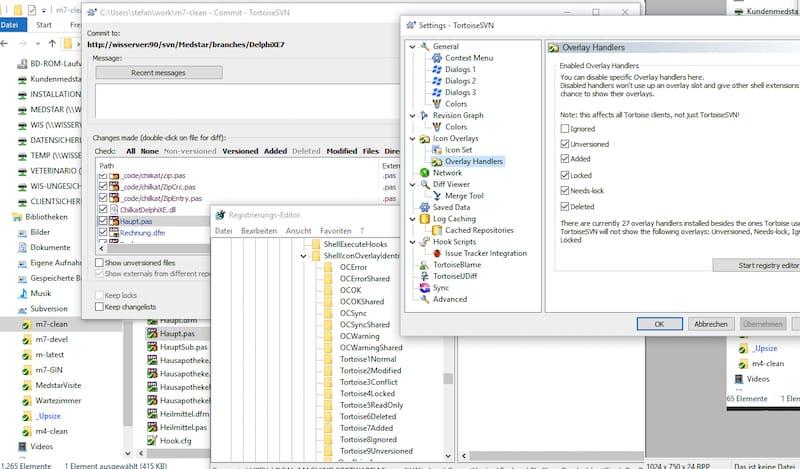Select the Overlay Handlers tree item
The height and width of the screenshot is (469, 800).
pos(473,161)
